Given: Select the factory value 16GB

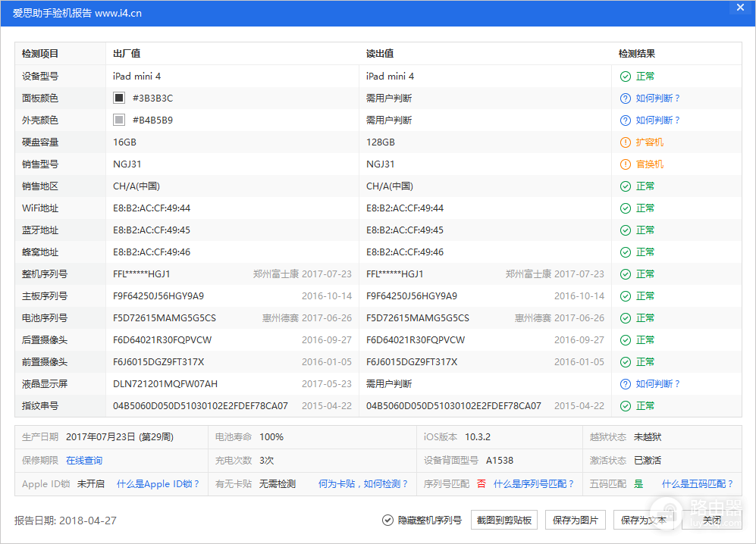Looking at the screenshot, I should pyautogui.click(x=125, y=142).
